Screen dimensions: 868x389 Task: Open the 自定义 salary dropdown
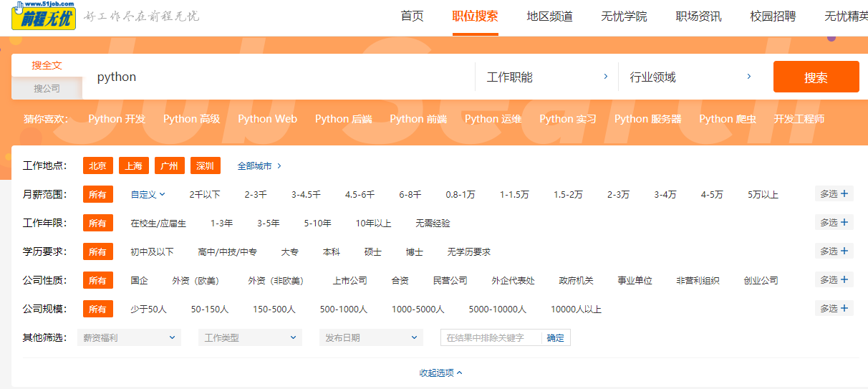[148, 194]
